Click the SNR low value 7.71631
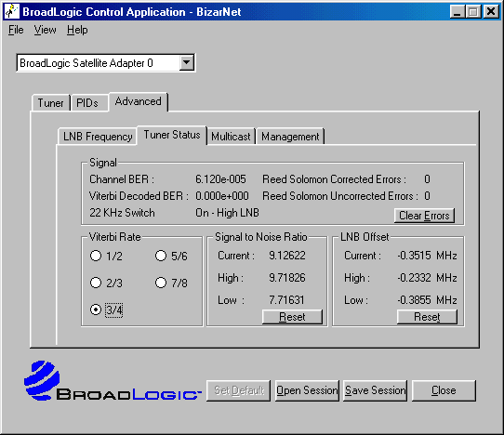The height and width of the screenshot is (435, 504). (x=286, y=300)
